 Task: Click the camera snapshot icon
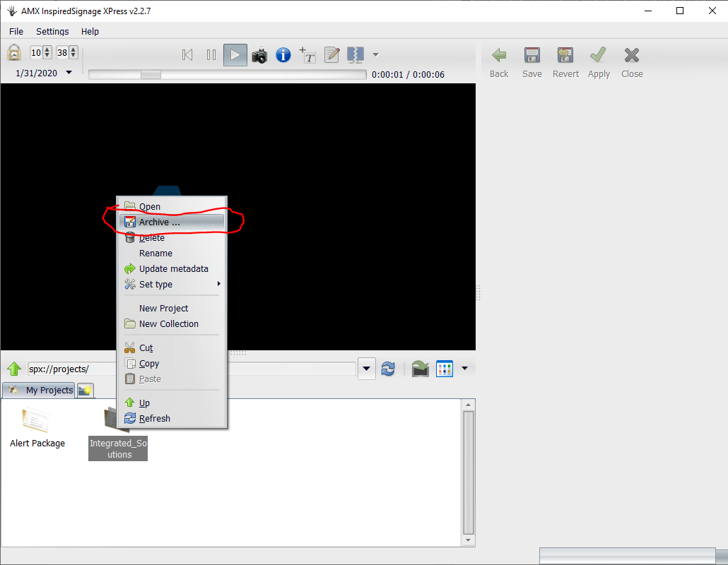tap(259, 55)
